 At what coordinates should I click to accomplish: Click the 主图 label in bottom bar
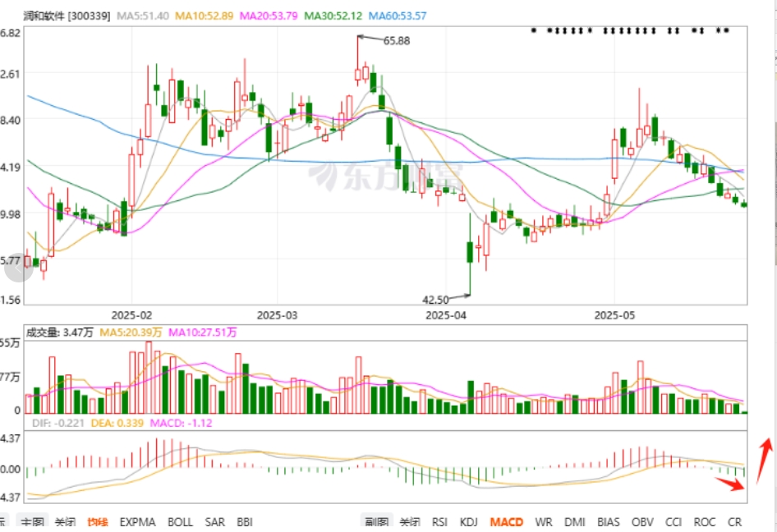(x=33, y=522)
